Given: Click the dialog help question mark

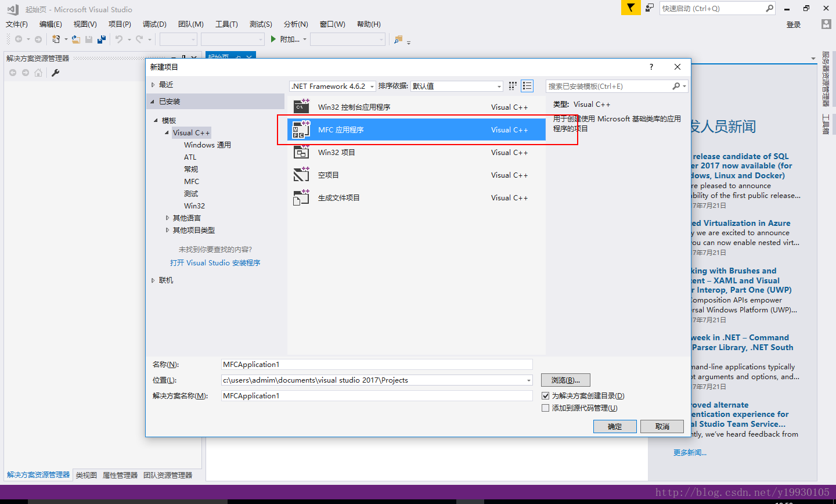Looking at the screenshot, I should tap(651, 67).
